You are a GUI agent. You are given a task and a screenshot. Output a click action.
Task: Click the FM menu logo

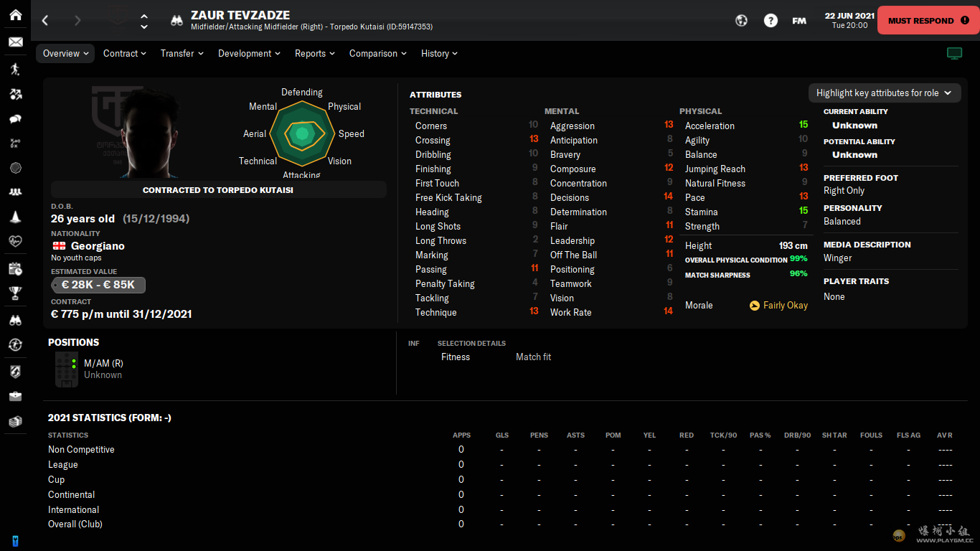tap(799, 21)
